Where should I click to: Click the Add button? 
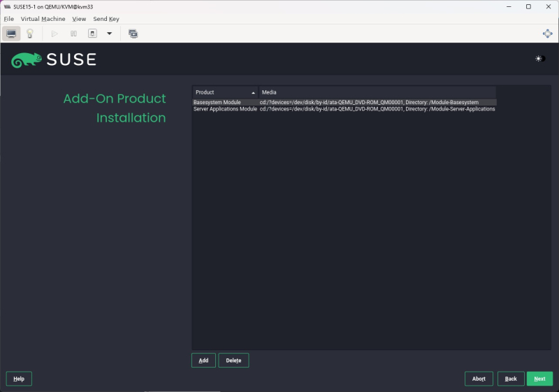pyautogui.click(x=203, y=361)
